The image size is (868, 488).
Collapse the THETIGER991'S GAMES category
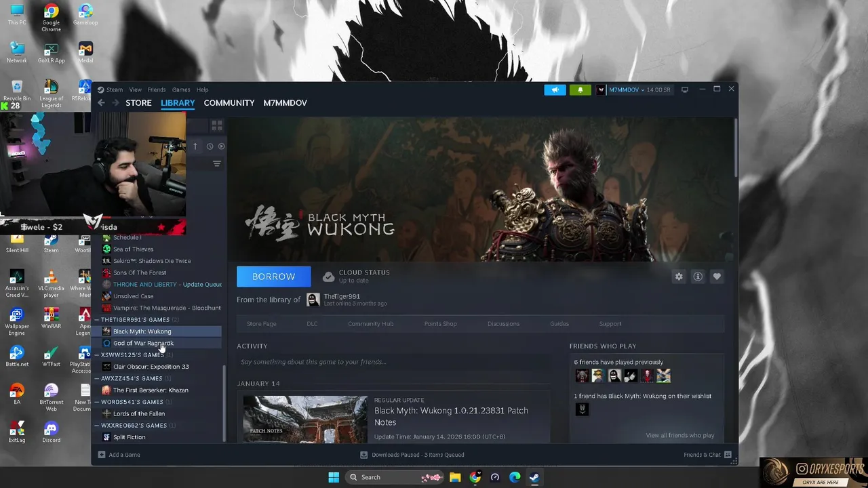[x=97, y=320]
